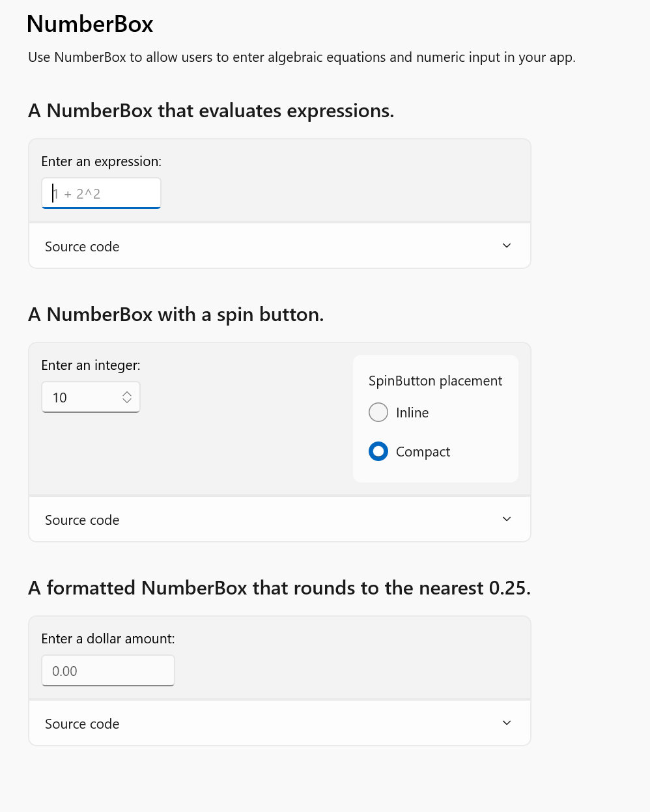This screenshot has width=650, height=812.
Task: Click the chevron on the third Source code expander
Action: coord(506,723)
